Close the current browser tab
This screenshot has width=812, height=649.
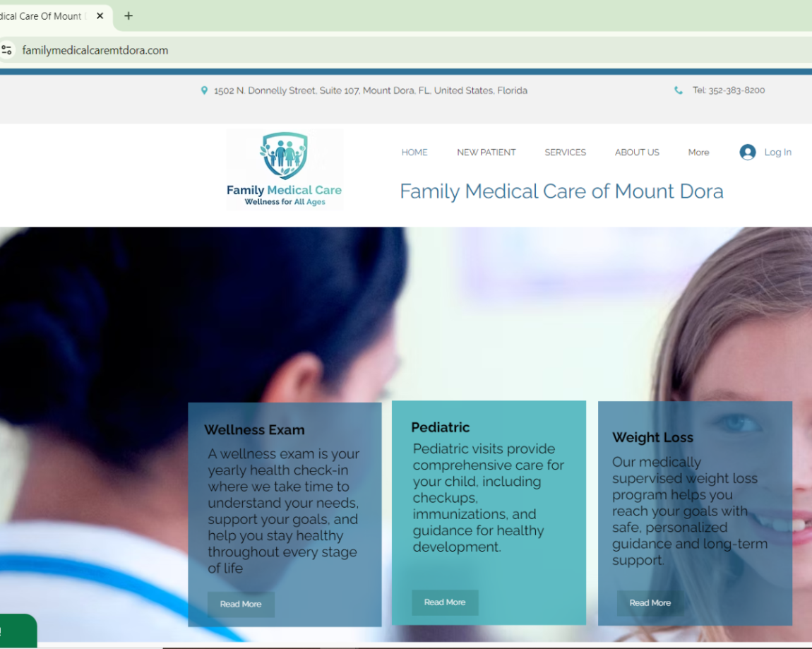100,16
